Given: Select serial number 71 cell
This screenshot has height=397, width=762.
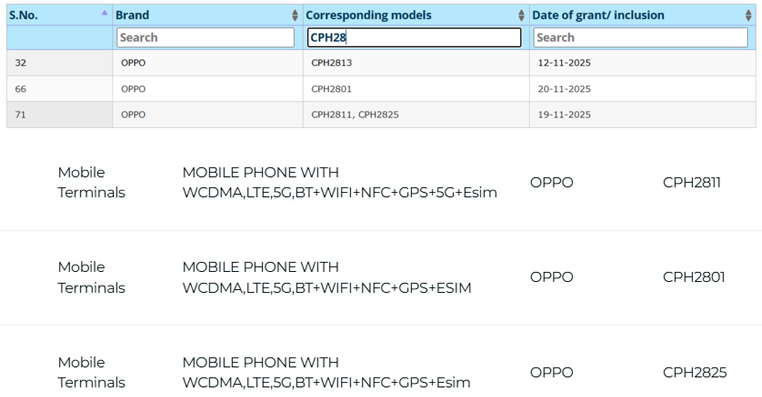Looking at the screenshot, I should 59,115.
